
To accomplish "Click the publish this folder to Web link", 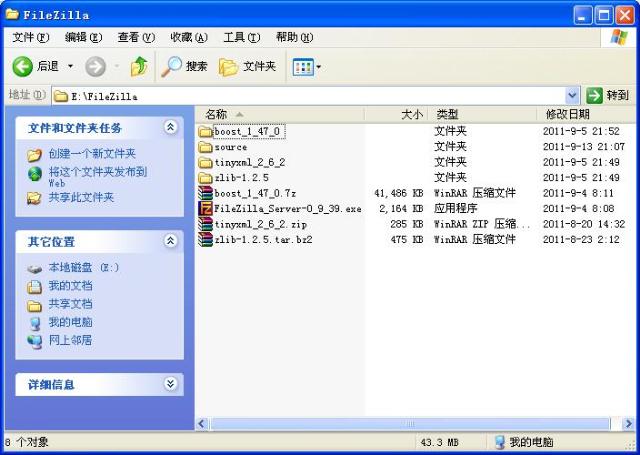I will tap(98, 176).
